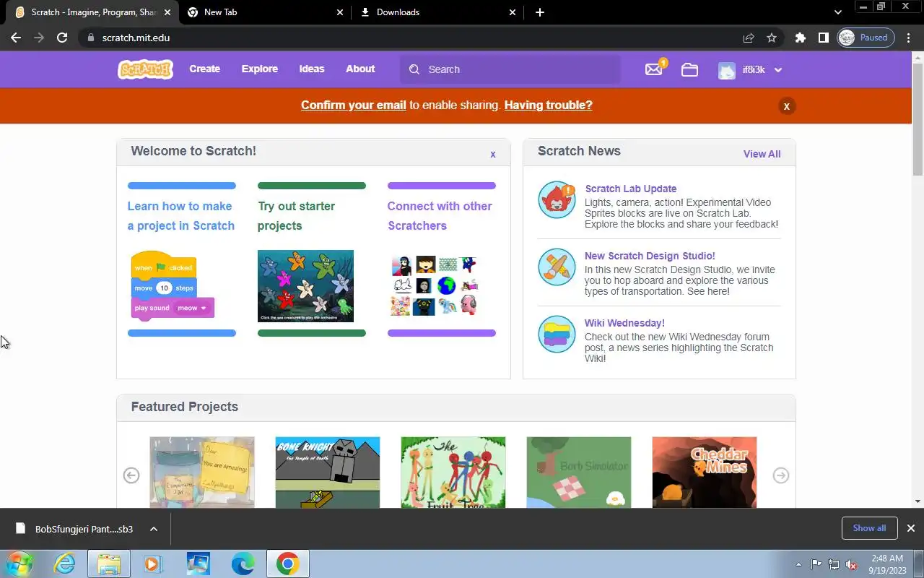The image size is (924, 578).
Task: Open options for BobSfungjeri download item
Action: (x=154, y=529)
